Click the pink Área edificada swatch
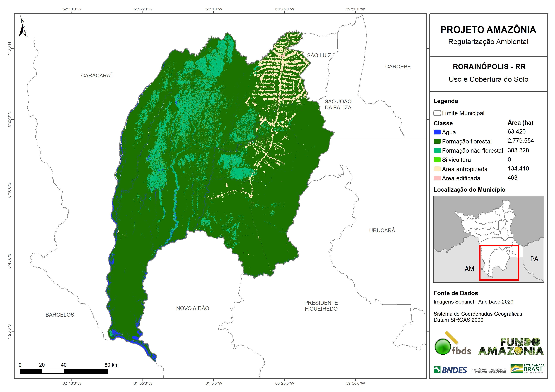Image resolution: width=555 pixels, height=392 pixels. click(437, 178)
